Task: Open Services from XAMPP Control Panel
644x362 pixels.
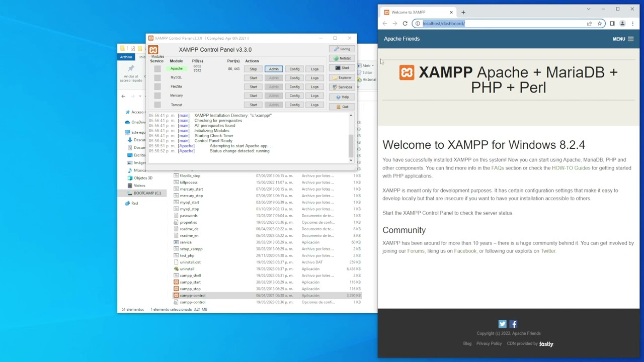Action: 342,87
